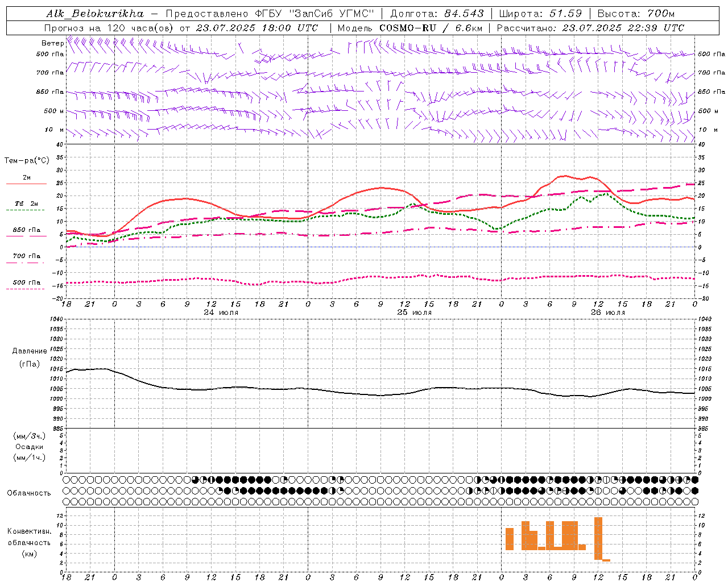
Task: Click the "Давление" pressure panel label
Action: point(30,351)
